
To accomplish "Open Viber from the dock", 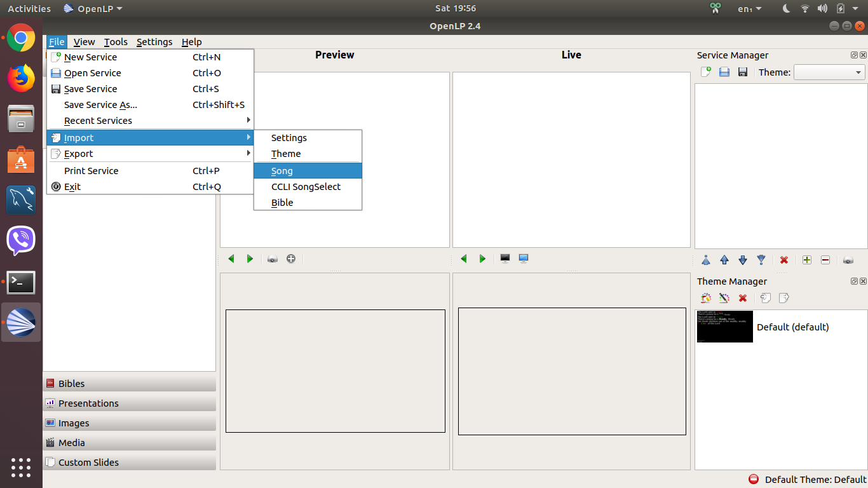I will coord(21,241).
